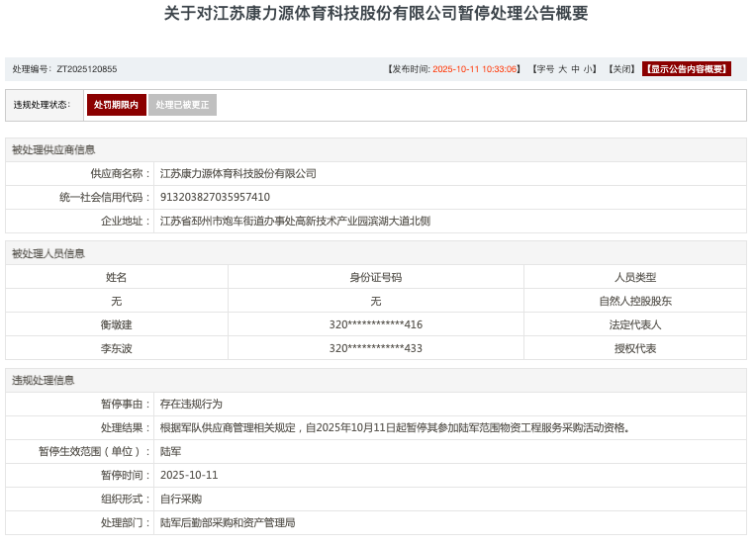
Task: Click the 违规处理状态 label
Action: (x=42, y=105)
